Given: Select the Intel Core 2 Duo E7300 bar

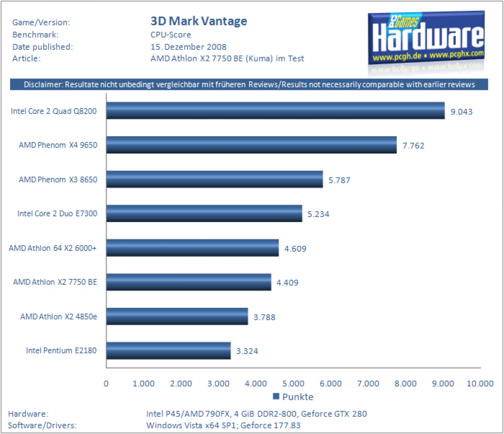Looking at the screenshot, I should 204,213.
